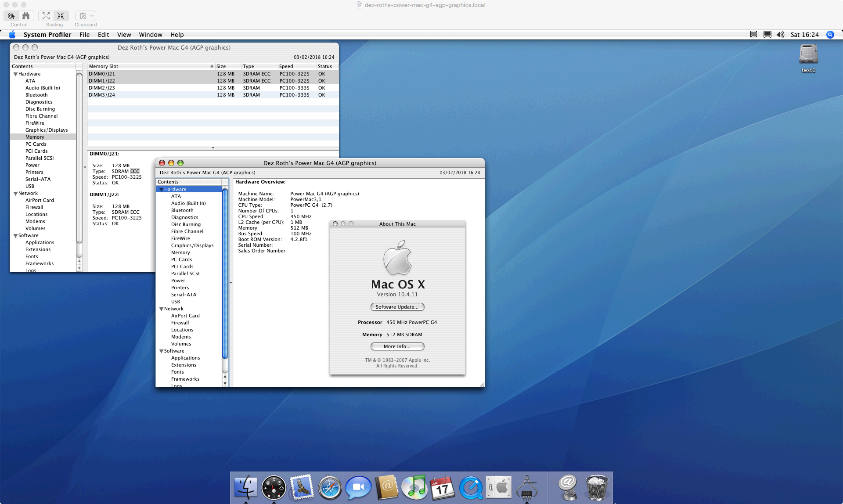Collapse Network section in front window
Image resolution: width=843 pixels, height=504 pixels.
(161, 309)
